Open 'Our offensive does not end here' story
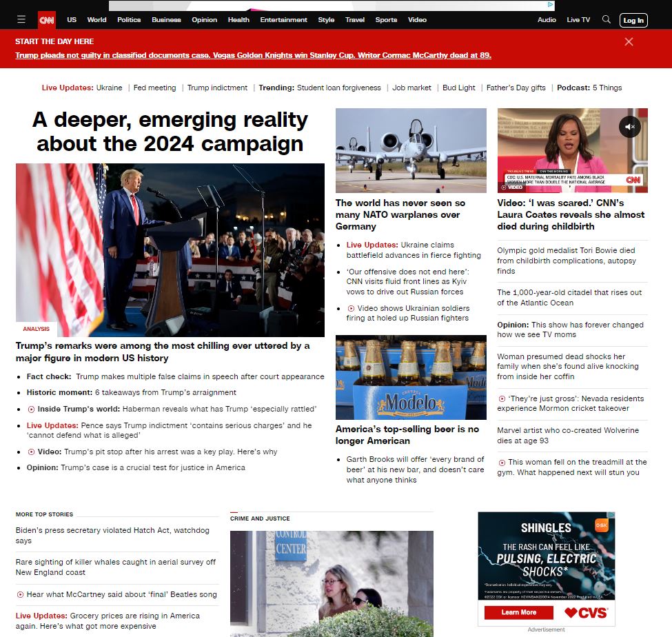 point(407,282)
